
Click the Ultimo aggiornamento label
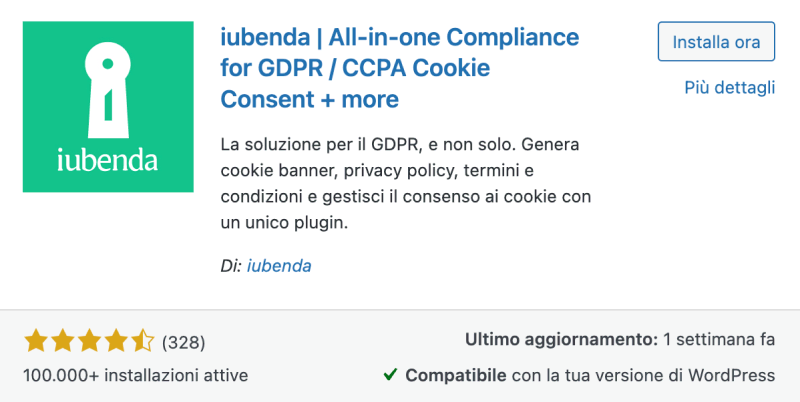coord(561,340)
